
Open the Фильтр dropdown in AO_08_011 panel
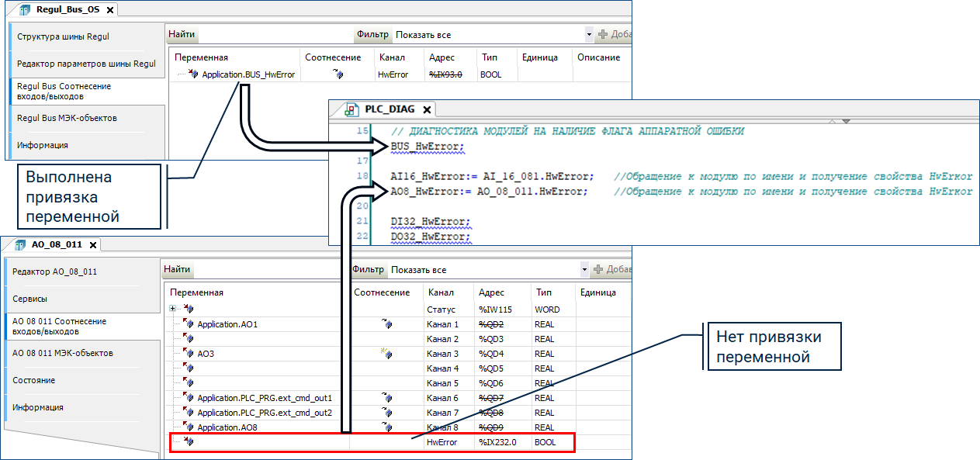click(584, 270)
